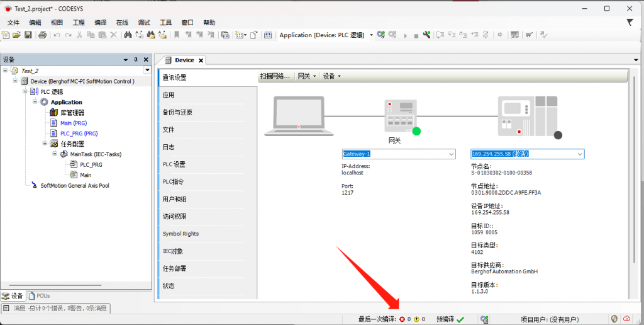This screenshot has width=644, height=325.
Task: Collapse the 任务配置 tree node
Action: 35,143
